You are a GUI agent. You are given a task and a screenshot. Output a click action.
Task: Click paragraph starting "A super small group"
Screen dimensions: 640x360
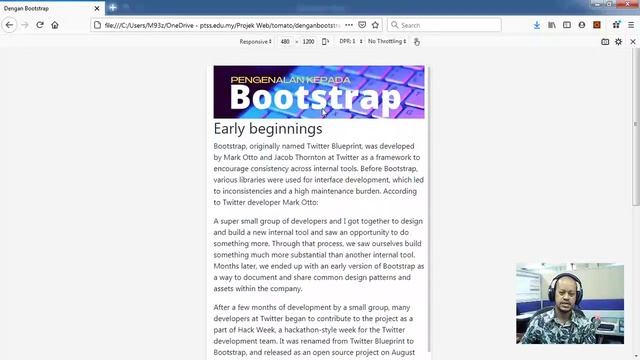(319, 255)
